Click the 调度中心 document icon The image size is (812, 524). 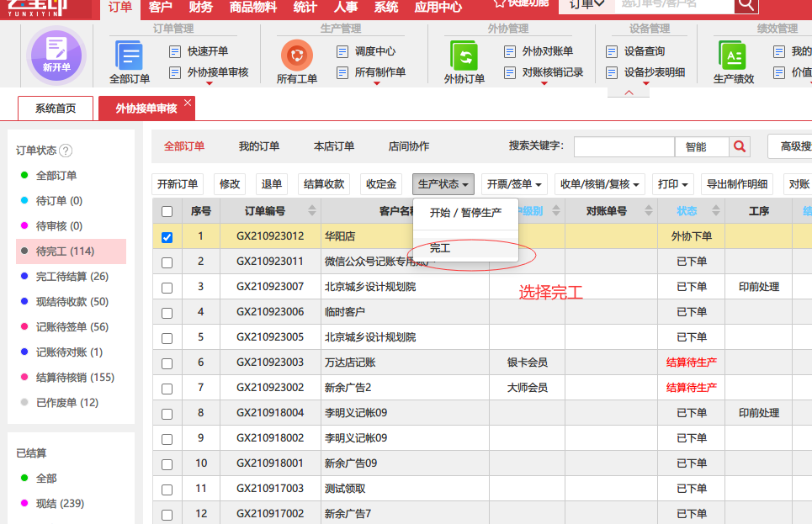[x=342, y=51]
